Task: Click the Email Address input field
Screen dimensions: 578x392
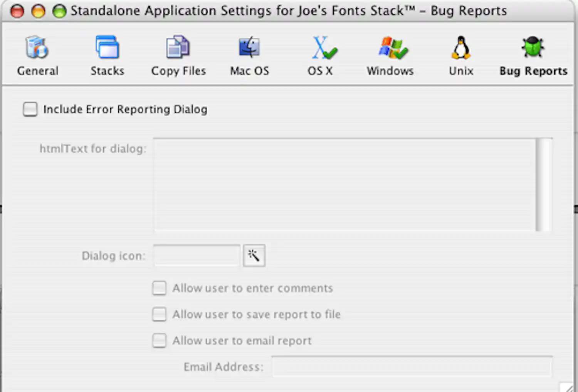Action: 412,367
